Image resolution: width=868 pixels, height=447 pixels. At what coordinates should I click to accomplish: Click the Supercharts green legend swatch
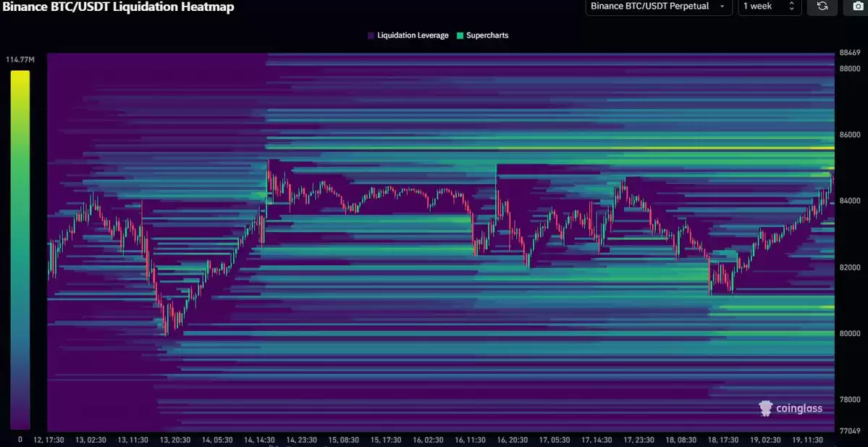(460, 35)
